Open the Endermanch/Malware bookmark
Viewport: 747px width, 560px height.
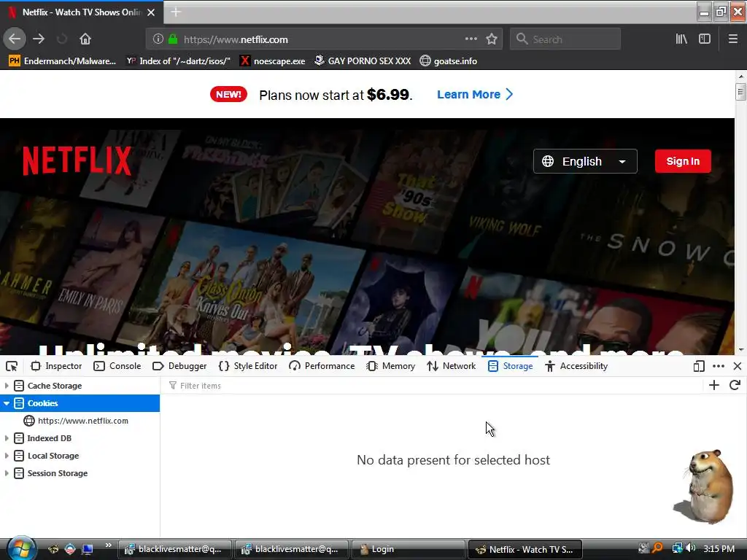63,61
